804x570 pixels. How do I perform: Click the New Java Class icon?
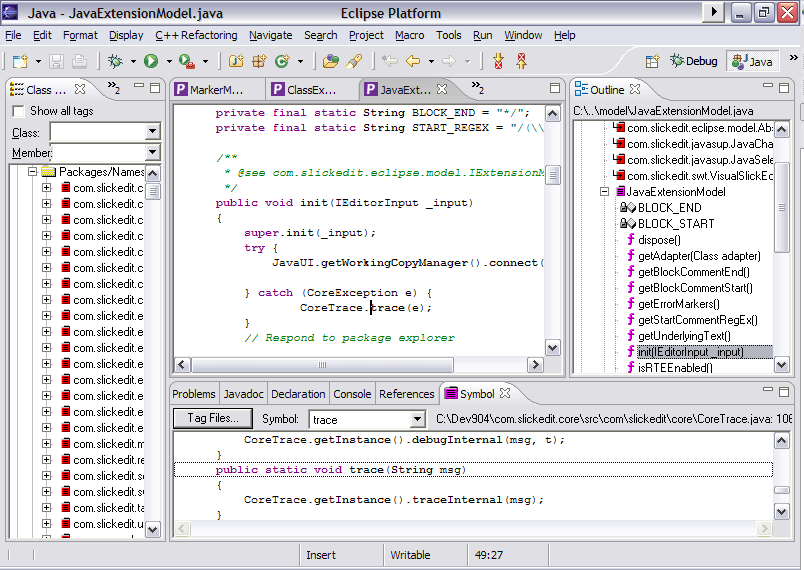[282, 61]
